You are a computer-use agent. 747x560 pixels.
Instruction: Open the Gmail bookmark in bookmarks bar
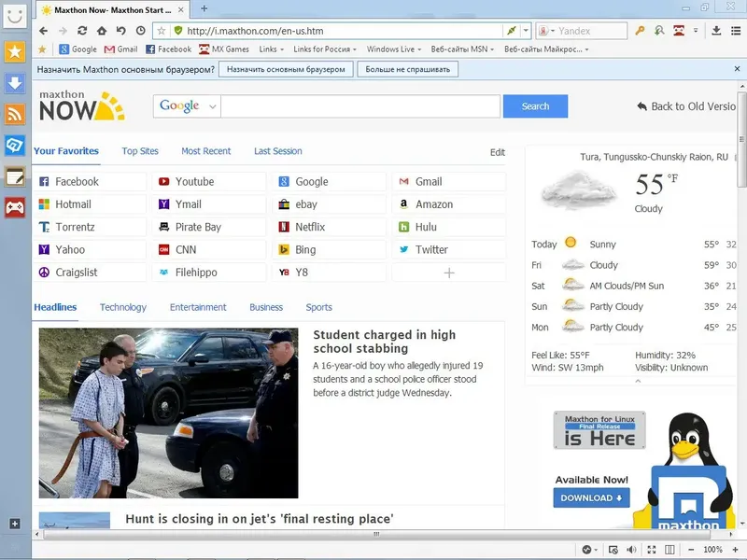pos(121,49)
